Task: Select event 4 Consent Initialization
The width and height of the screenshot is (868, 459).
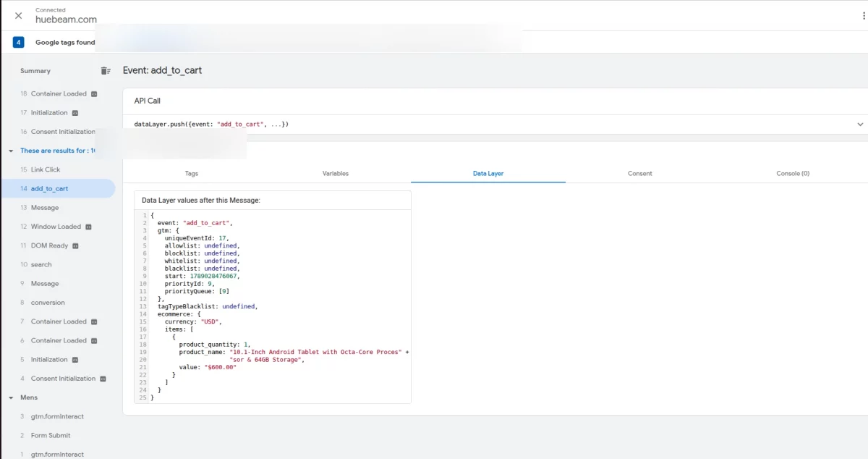Action: tap(58, 379)
